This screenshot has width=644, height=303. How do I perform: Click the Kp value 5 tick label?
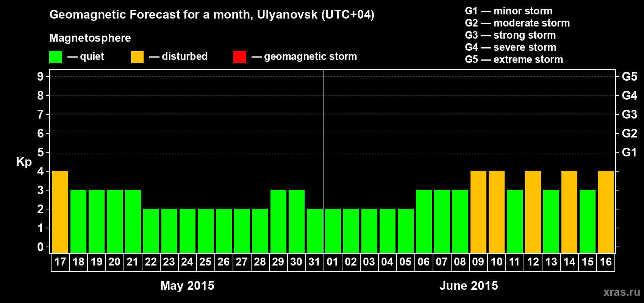(41, 152)
